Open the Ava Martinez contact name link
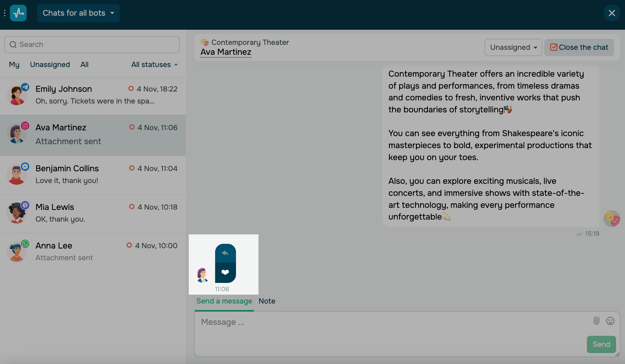The image size is (625, 364). (x=226, y=52)
